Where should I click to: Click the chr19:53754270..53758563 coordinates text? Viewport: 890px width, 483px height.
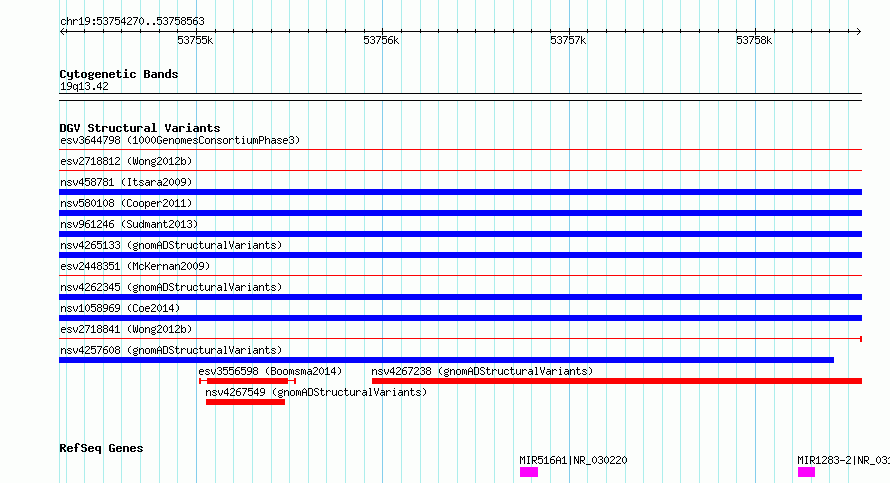pyautogui.click(x=132, y=22)
